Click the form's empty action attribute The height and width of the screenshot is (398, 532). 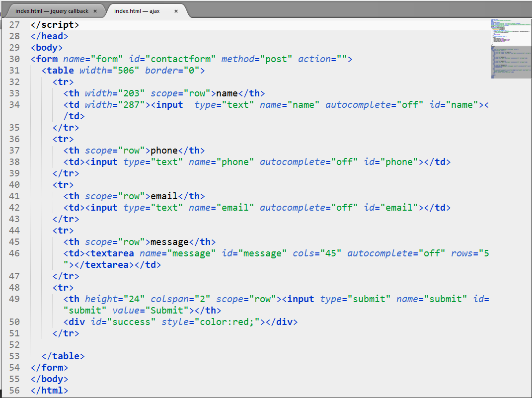pyautogui.click(x=341, y=59)
